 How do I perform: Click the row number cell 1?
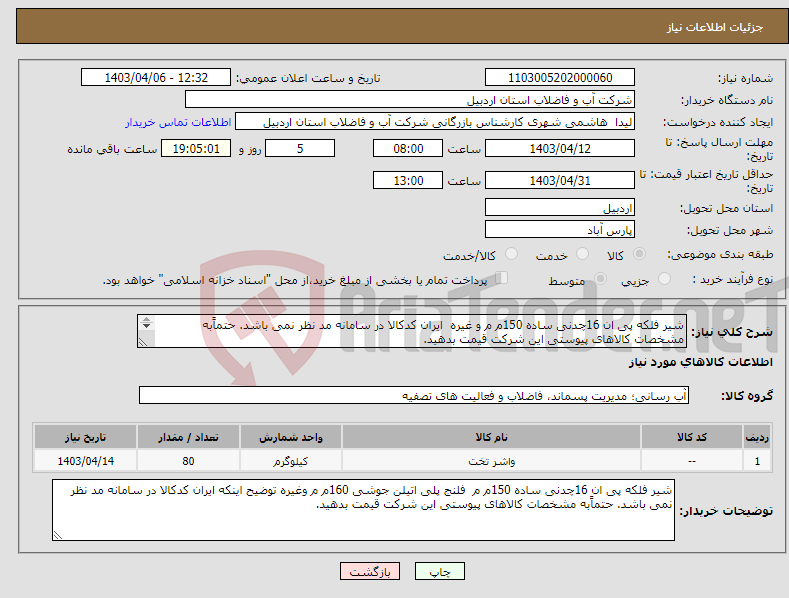(x=757, y=461)
